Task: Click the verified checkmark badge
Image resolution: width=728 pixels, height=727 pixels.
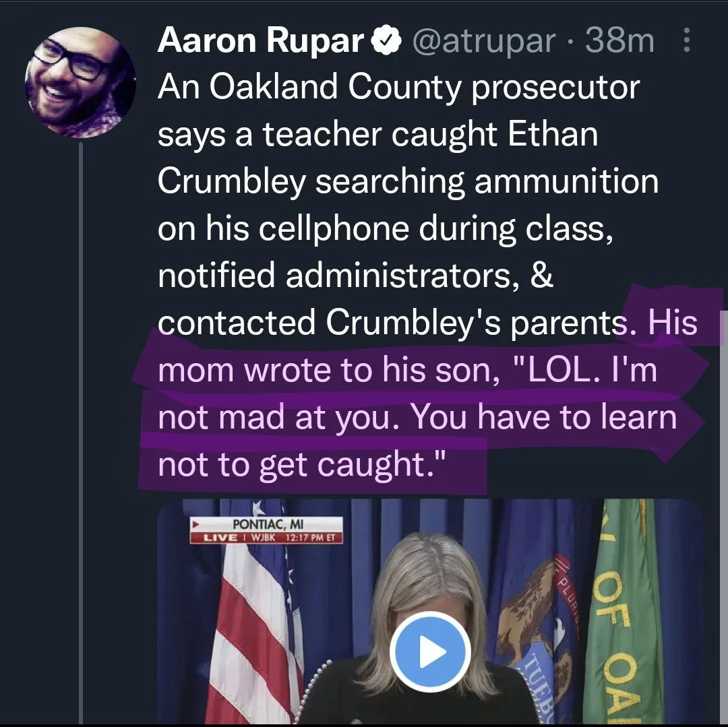Action: tap(386, 42)
